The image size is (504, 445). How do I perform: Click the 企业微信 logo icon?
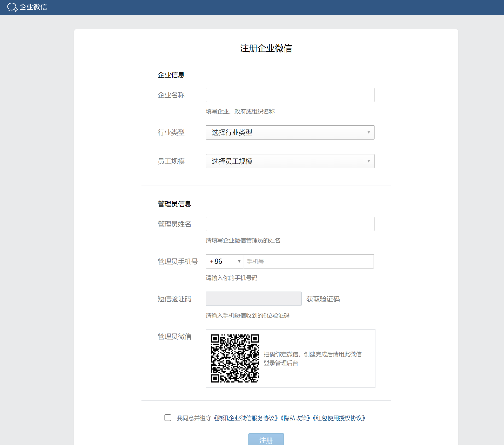[x=12, y=7]
